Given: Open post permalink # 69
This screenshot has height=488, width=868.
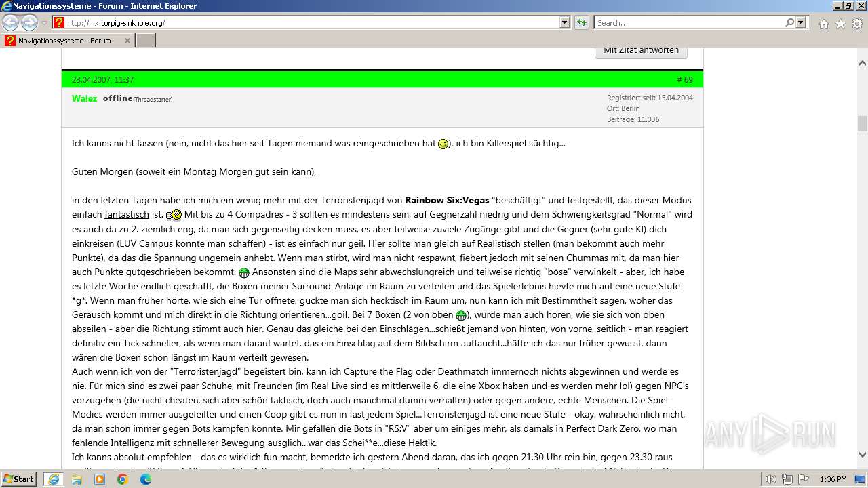Looking at the screenshot, I should [x=685, y=79].
